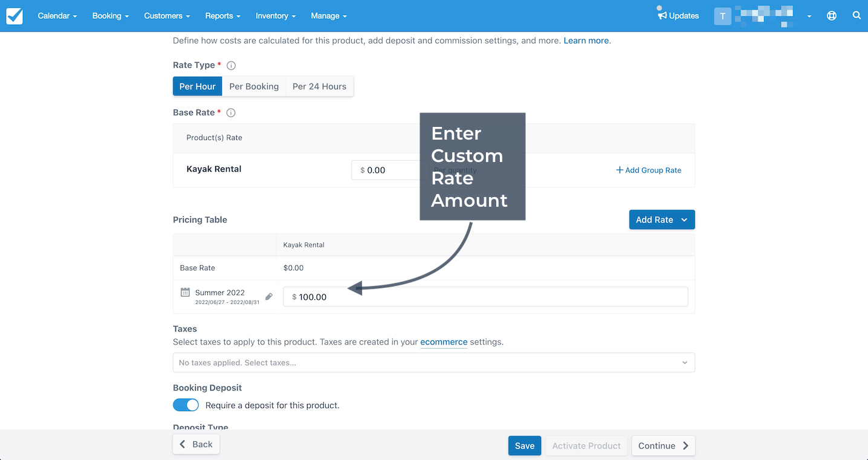Open Updates megaphone notifications
Screen dimensions: 868x460
678,16
